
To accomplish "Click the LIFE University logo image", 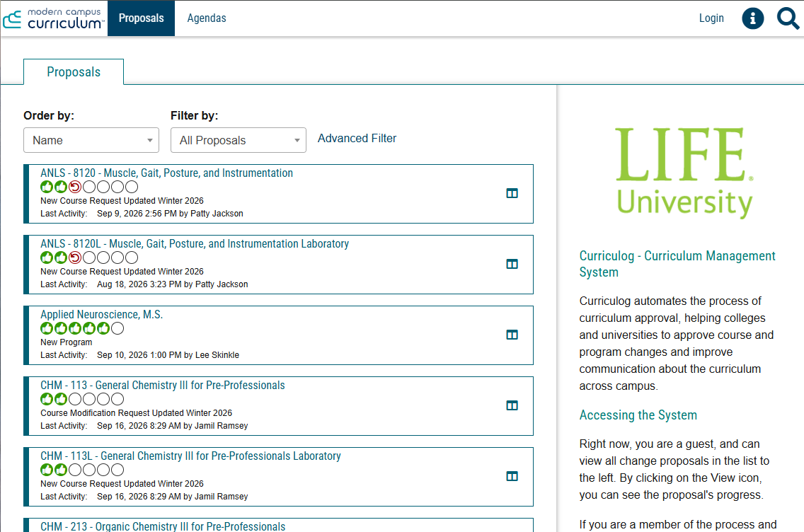I will 684,173.
